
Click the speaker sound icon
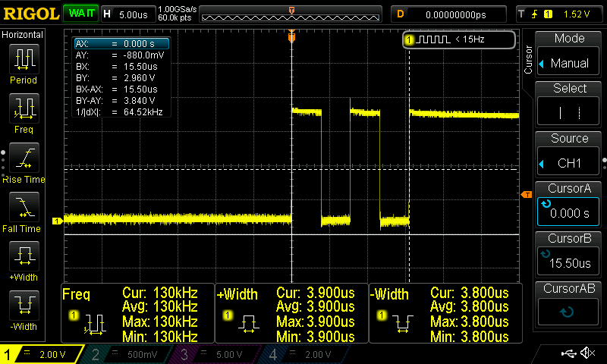pos(587,353)
